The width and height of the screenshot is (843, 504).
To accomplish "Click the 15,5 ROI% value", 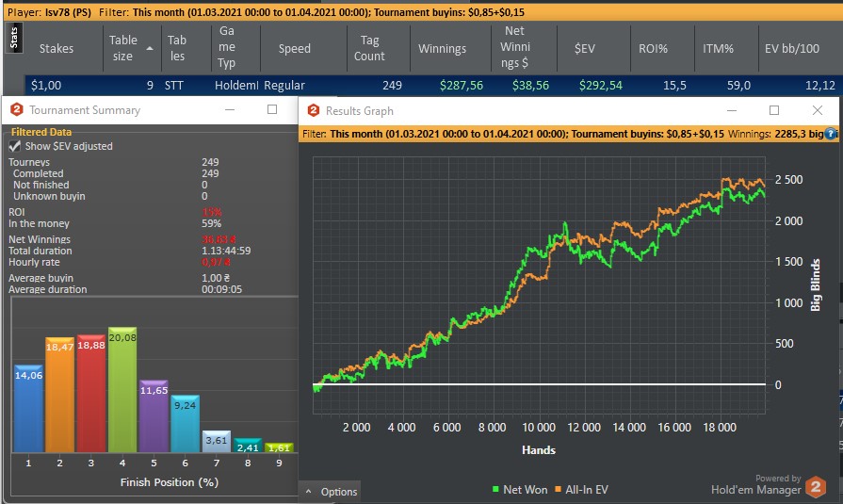I will click(x=674, y=85).
